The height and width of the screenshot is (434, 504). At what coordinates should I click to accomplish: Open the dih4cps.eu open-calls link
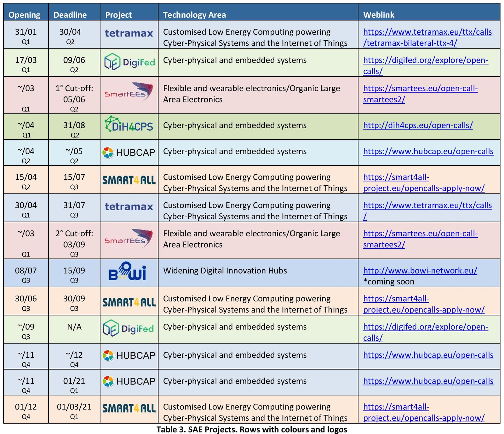[x=418, y=125]
